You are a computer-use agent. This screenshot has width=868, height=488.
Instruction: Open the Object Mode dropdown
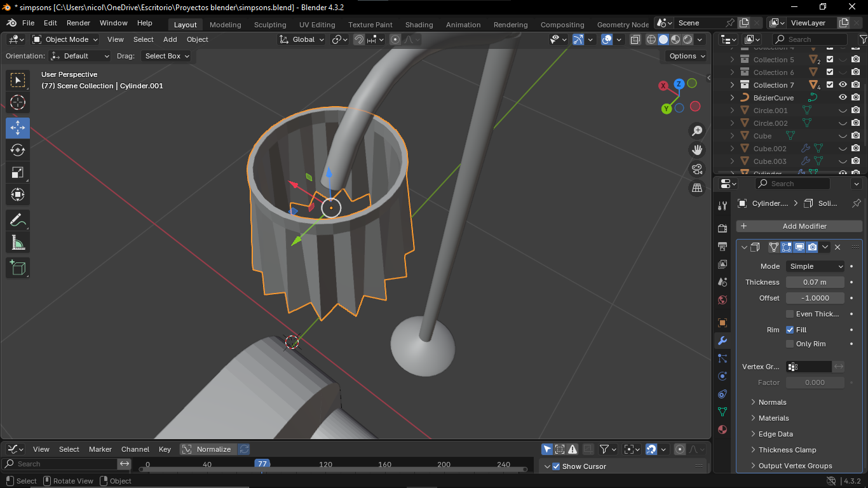[x=65, y=39]
